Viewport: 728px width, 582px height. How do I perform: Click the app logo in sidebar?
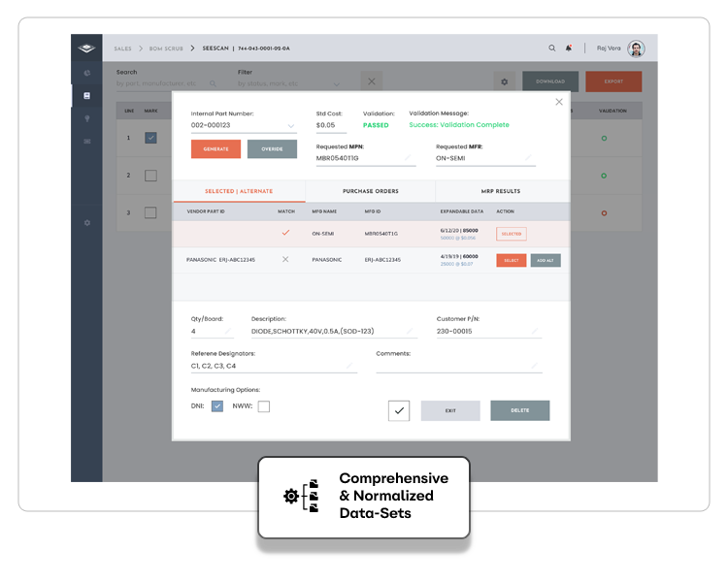click(x=86, y=48)
